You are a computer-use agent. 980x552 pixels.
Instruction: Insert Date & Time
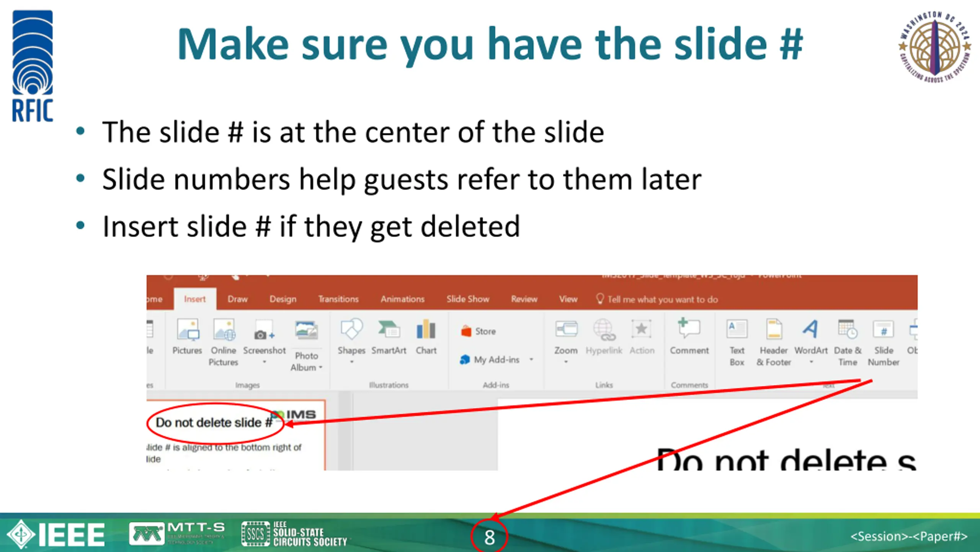pyautogui.click(x=848, y=342)
